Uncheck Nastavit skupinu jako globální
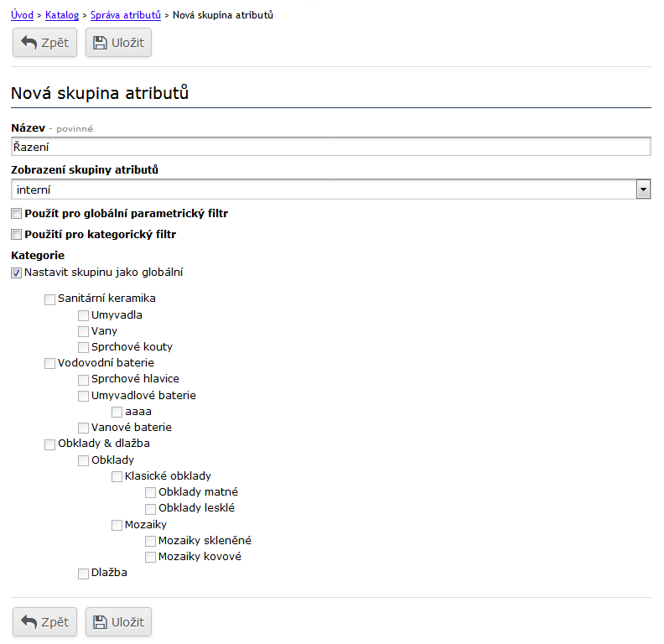The image size is (664, 644). coord(17,273)
